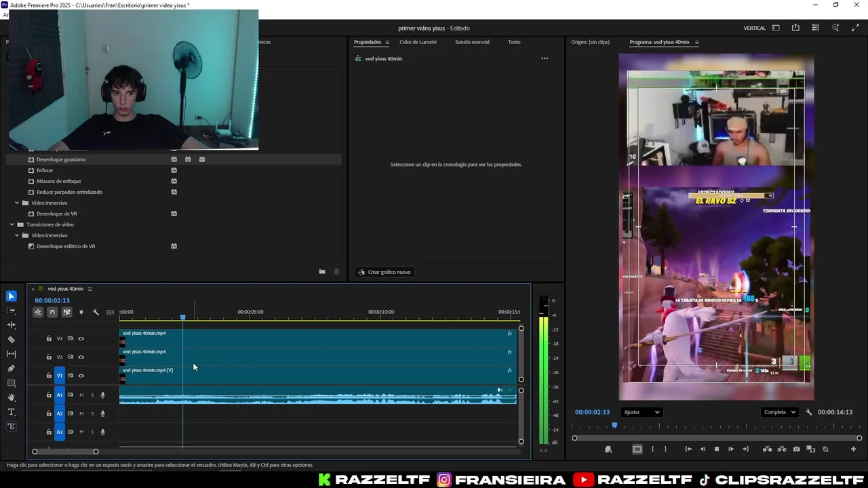The height and width of the screenshot is (488, 868).
Task: Mute audio track A1
Action: pos(81,395)
